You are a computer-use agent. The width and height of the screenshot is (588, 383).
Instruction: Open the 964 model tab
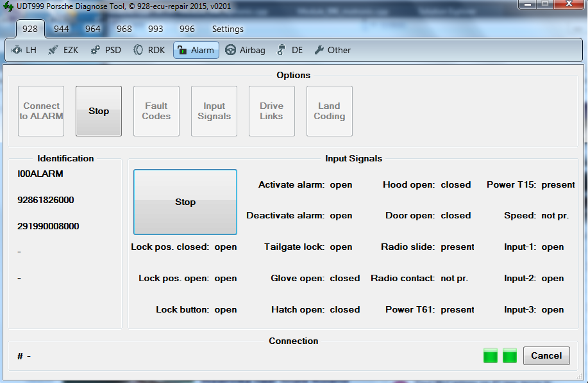tap(93, 29)
